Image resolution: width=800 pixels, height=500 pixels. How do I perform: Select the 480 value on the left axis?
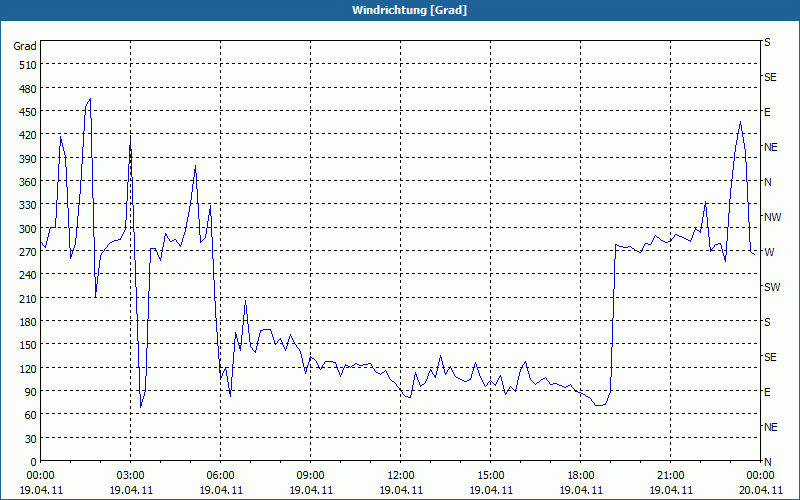28,89
